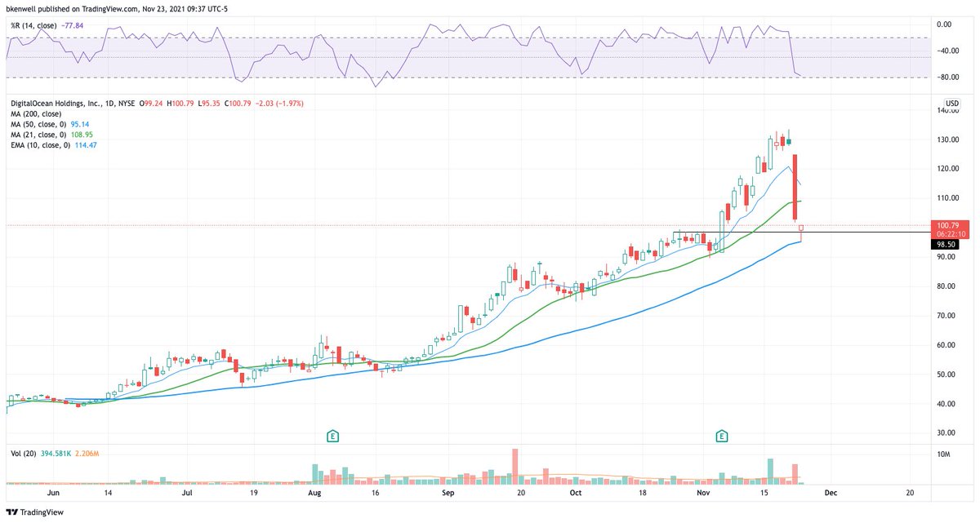This screenshot has width=980, height=523.
Task: Click the 70.00 price axis label
Action: click(x=947, y=316)
